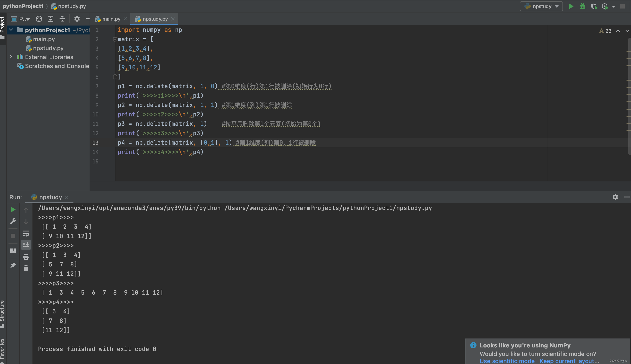The height and width of the screenshot is (364, 631).
Task: Toggle Soft-Wrap in Run console
Action: pos(26,233)
